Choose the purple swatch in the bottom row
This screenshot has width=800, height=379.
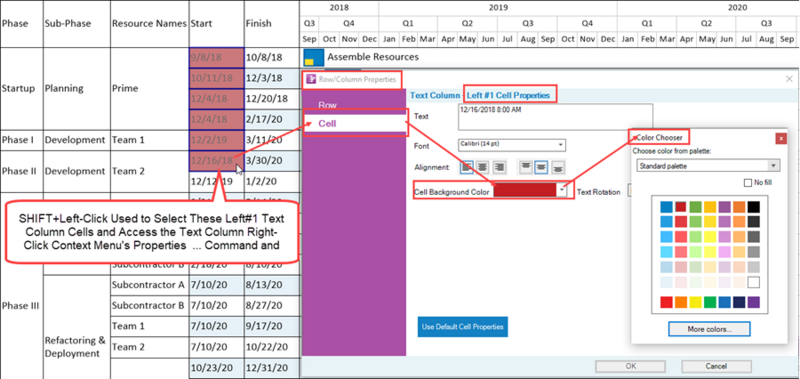754,302
